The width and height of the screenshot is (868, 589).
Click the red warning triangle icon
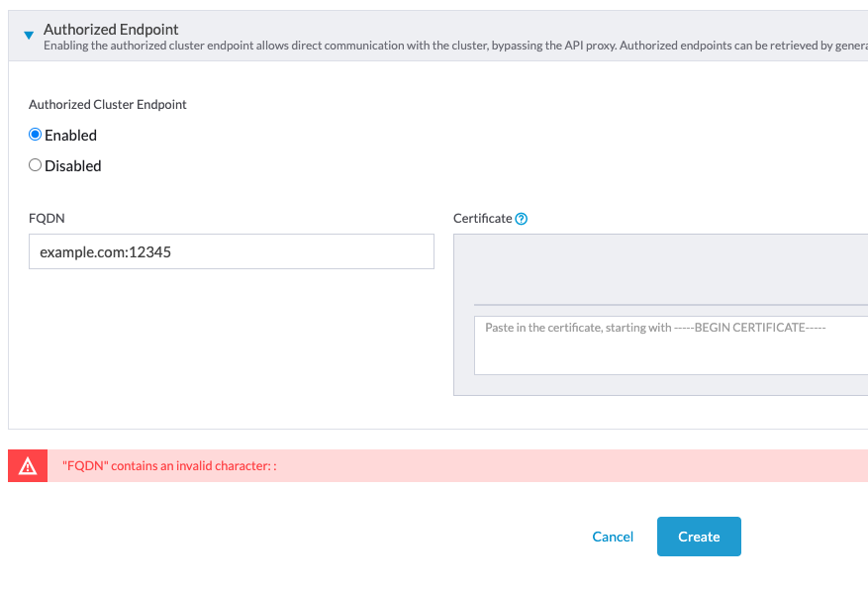click(27, 465)
